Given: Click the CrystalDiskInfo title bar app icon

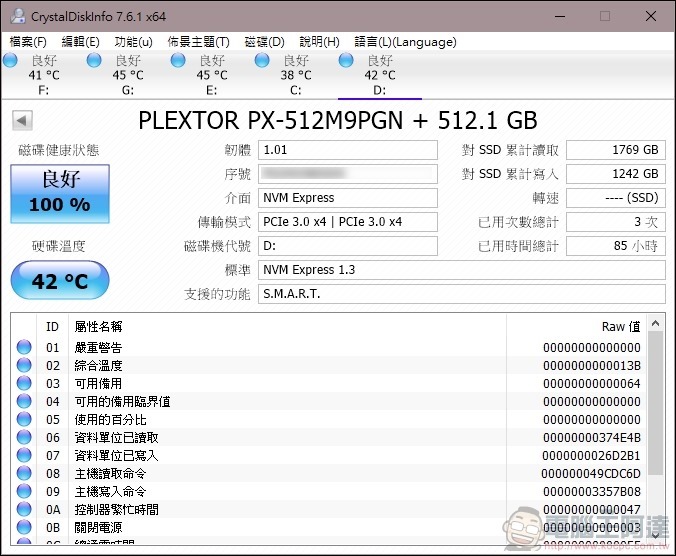Looking at the screenshot, I should 18,16.
